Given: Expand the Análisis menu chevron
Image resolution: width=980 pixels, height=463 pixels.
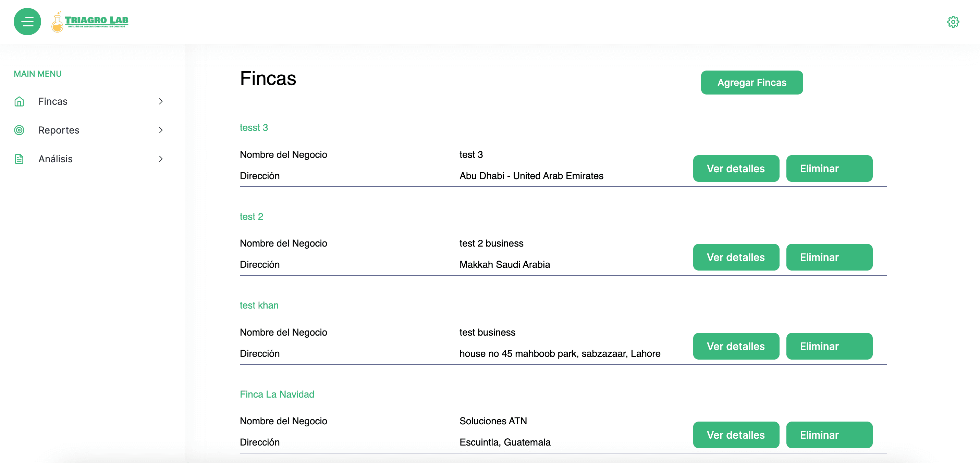Looking at the screenshot, I should pos(161,159).
